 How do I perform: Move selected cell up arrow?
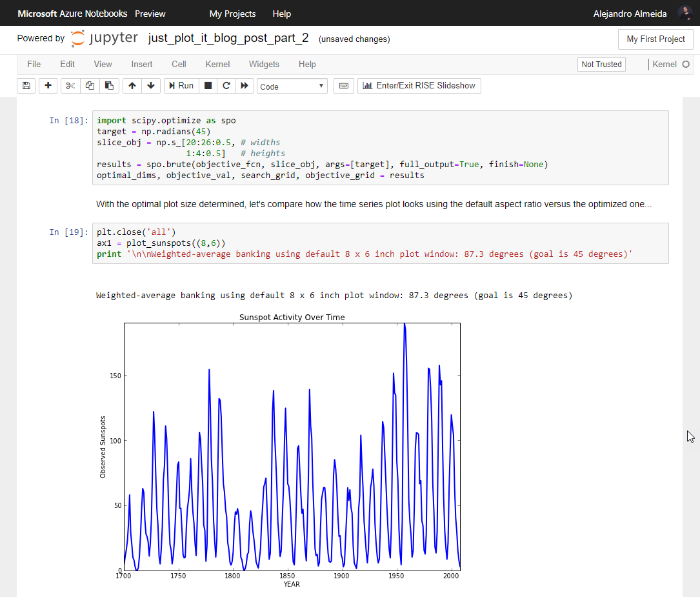tap(132, 86)
